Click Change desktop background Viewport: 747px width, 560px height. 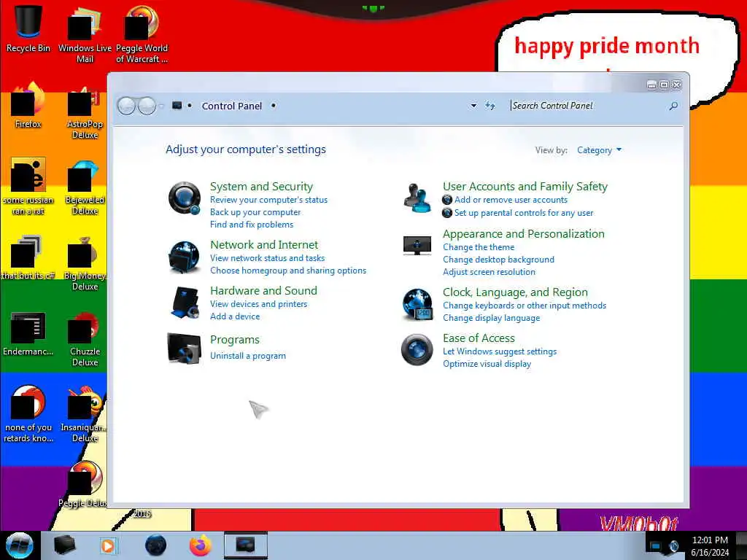click(498, 260)
